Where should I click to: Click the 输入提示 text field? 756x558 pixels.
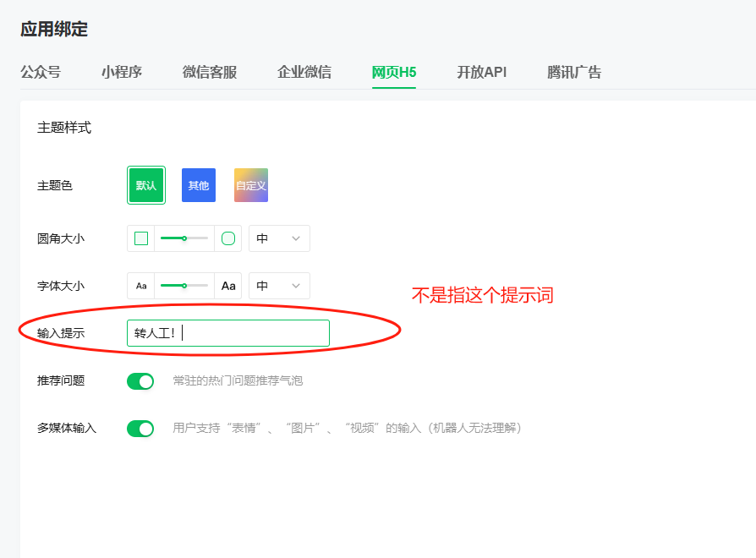228,333
